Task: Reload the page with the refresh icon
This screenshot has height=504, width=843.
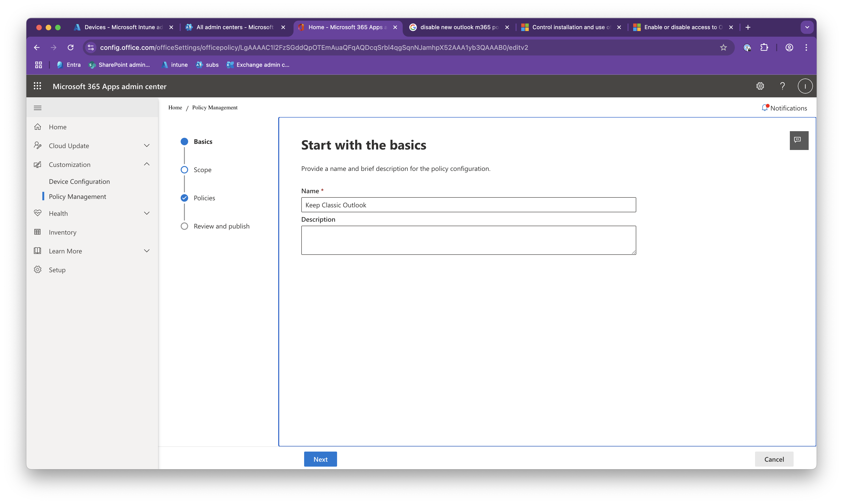Action: click(70, 47)
